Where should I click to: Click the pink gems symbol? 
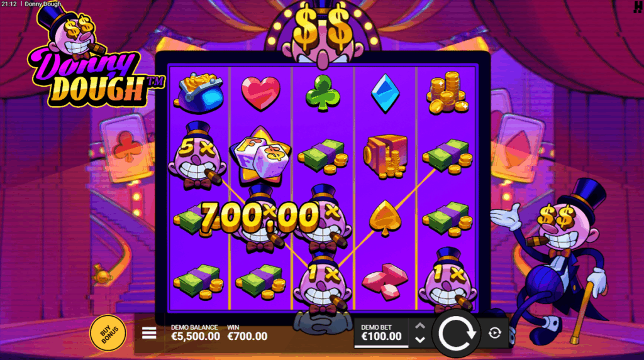coord(385,281)
